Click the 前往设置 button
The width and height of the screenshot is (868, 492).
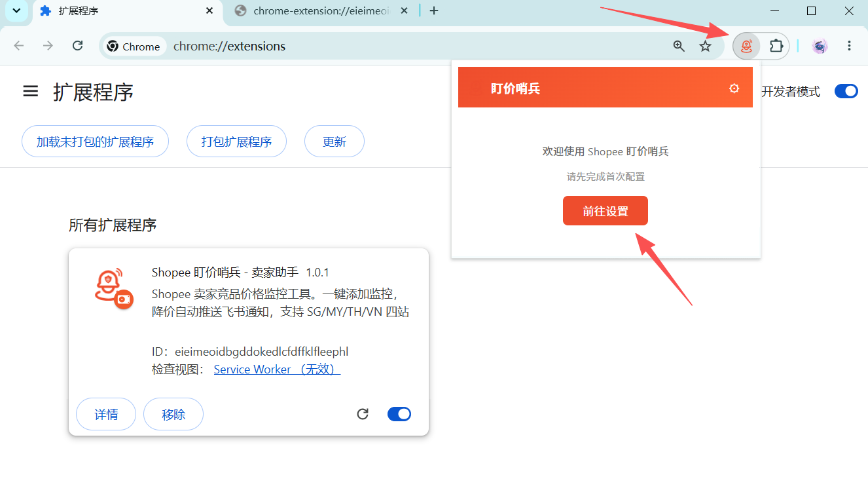(606, 211)
